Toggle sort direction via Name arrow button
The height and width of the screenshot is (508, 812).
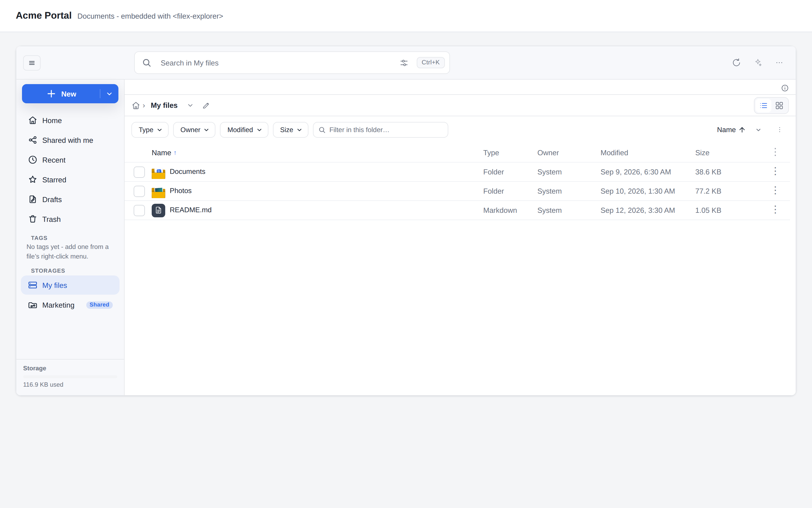(x=731, y=130)
